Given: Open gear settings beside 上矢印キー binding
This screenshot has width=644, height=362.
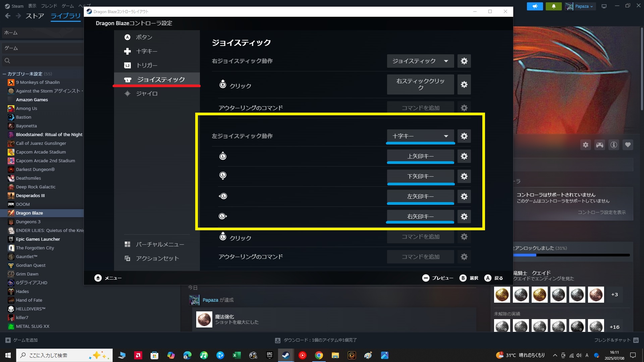Looking at the screenshot, I should (x=464, y=156).
